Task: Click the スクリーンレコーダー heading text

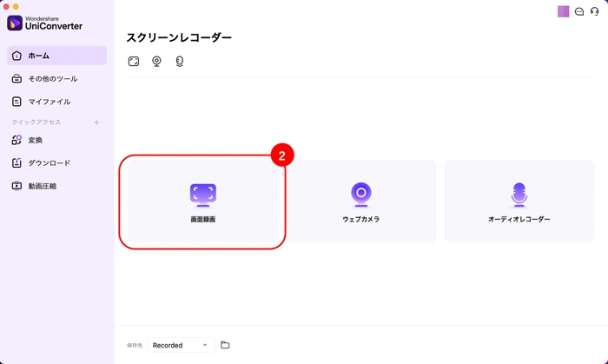Action: click(x=179, y=37)
